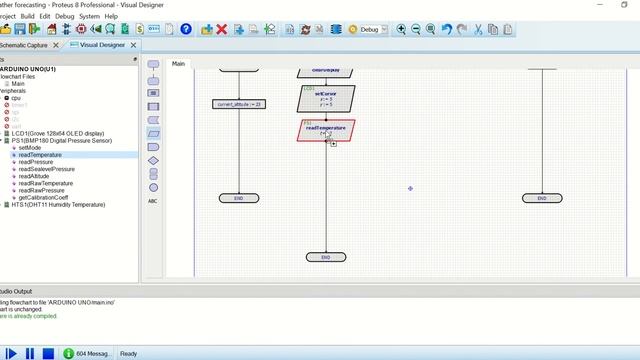Click the green 604 Messages info icon
Screen dimensions: 640x360
tap(68, 353)
